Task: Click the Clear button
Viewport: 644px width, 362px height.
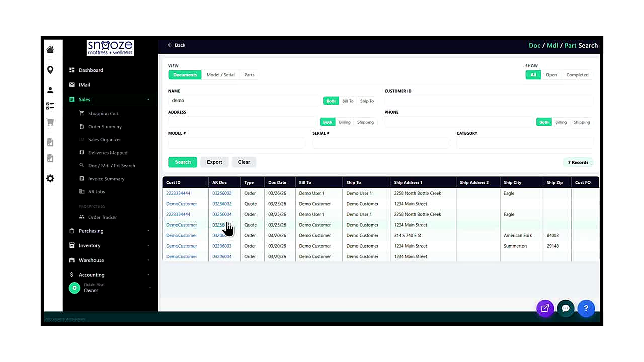Action: pos(244,162)
